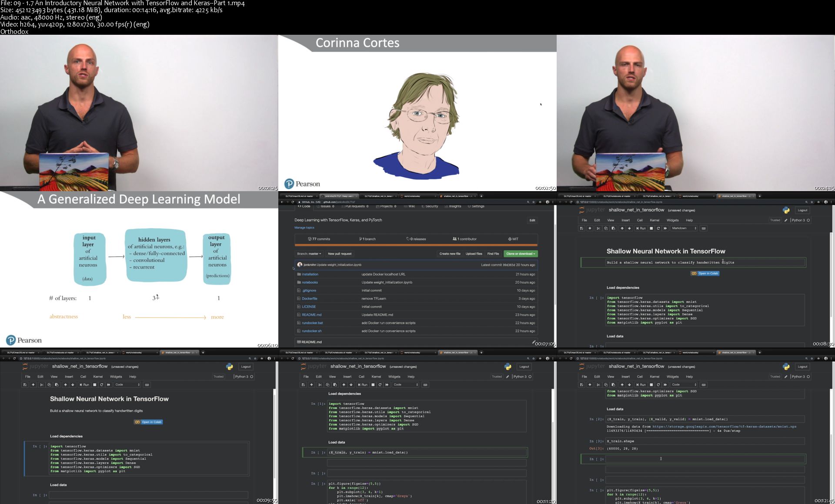
Task: Open Code cell-type dropdown in 00:09:55 frame
Action: [127, 385]
